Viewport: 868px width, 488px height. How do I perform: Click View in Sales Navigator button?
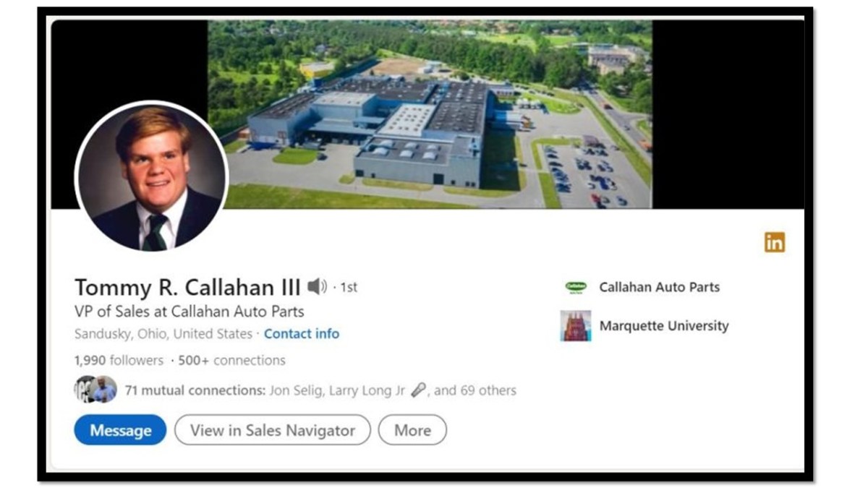click(273, 430)
